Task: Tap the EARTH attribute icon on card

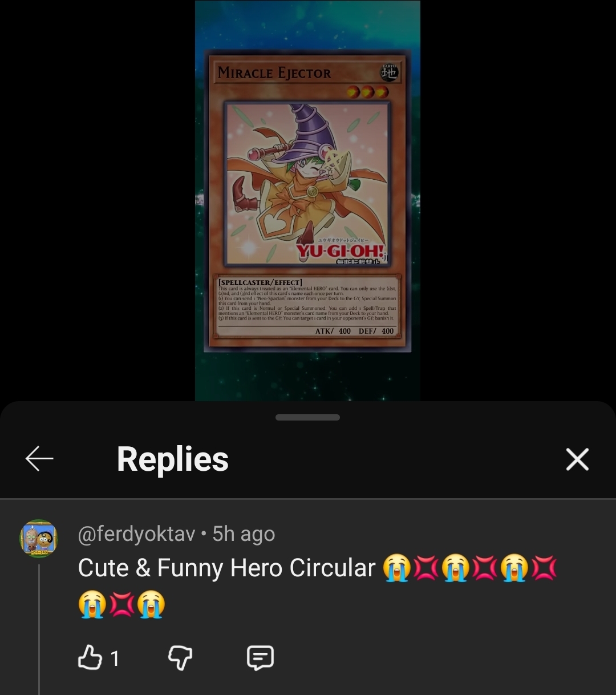Action: (389, 72)
